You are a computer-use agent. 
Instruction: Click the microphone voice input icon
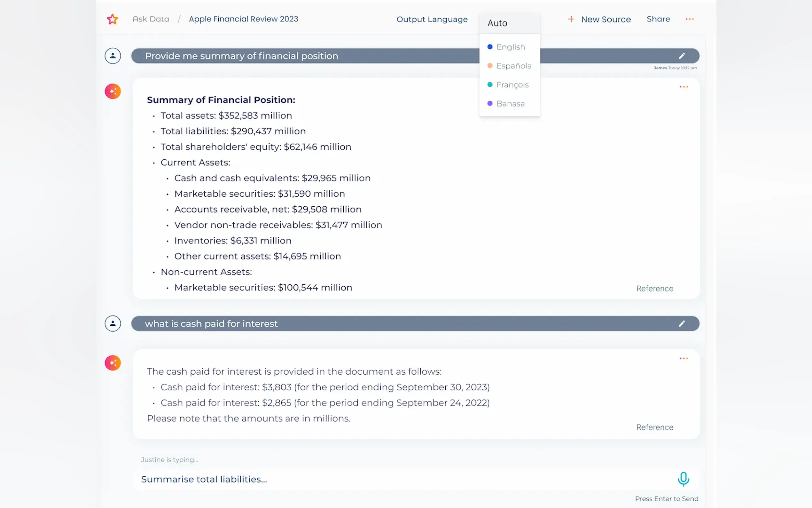coord(683,479)
